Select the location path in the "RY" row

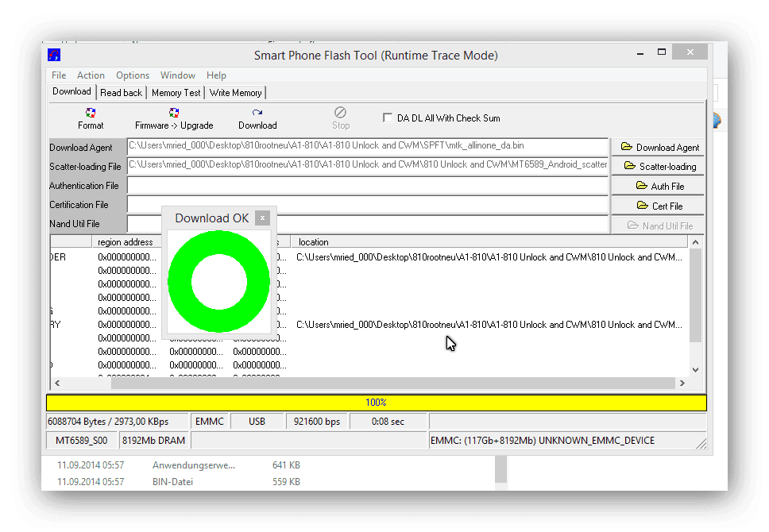(x=489, y=325)
